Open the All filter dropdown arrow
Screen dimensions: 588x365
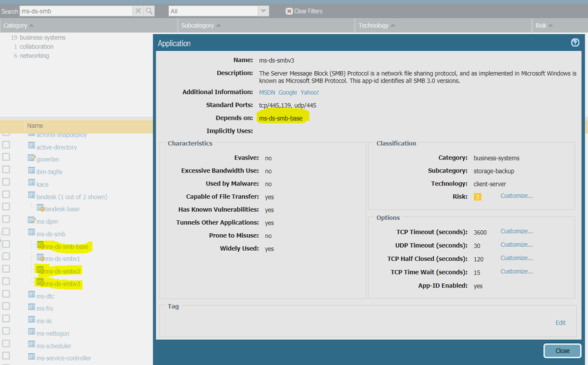pos(263,11)
